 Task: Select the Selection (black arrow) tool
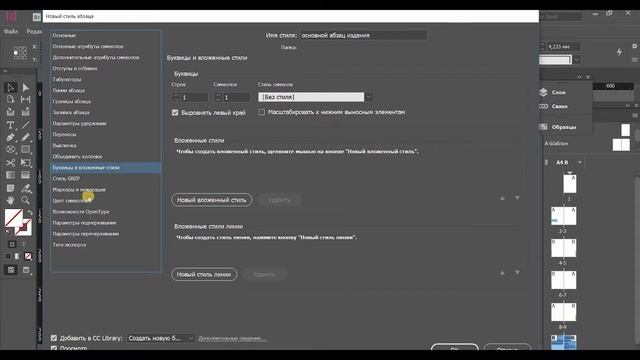11,87
